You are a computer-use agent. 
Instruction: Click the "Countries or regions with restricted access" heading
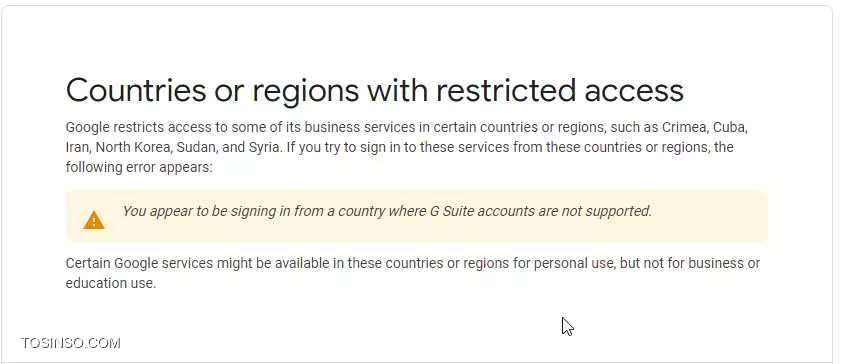[x=375, y=90]
